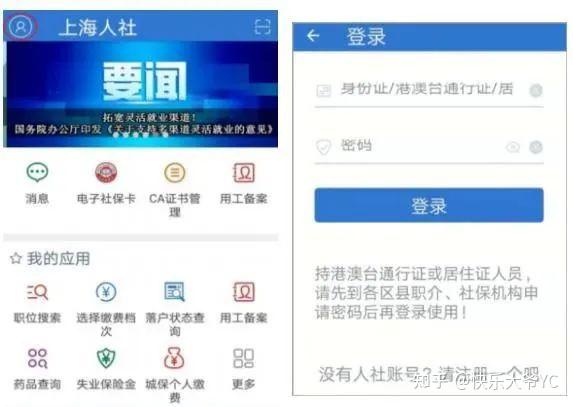This screenshot has height=407, width=573.
Task: Open CA证书管理 icon
Action: [x=175, y=172]
